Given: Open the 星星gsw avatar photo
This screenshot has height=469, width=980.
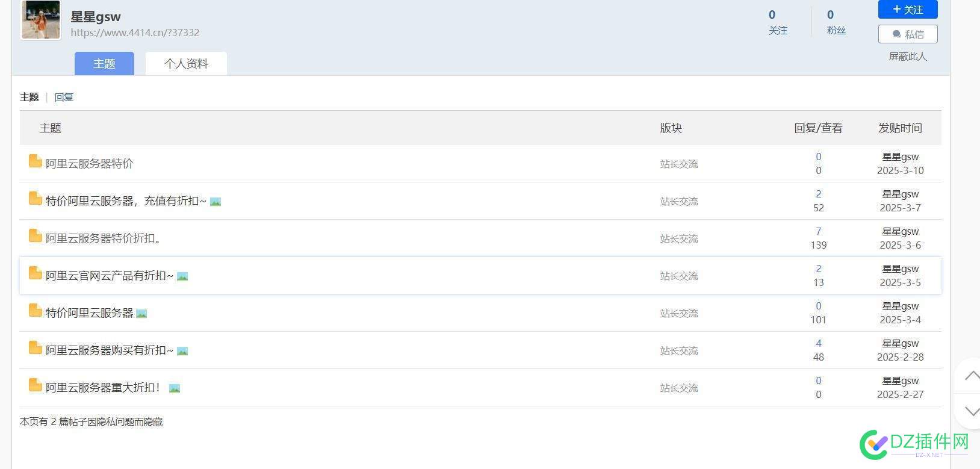Looking at the screenshot, I should tap(41, 20).
